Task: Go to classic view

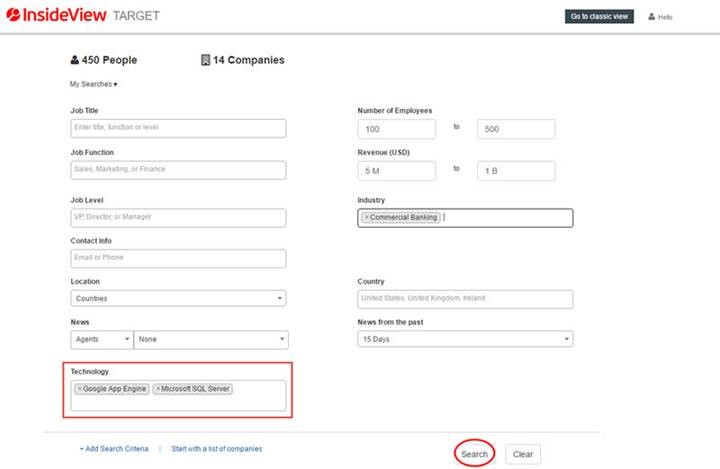Action: click(599, 17)
